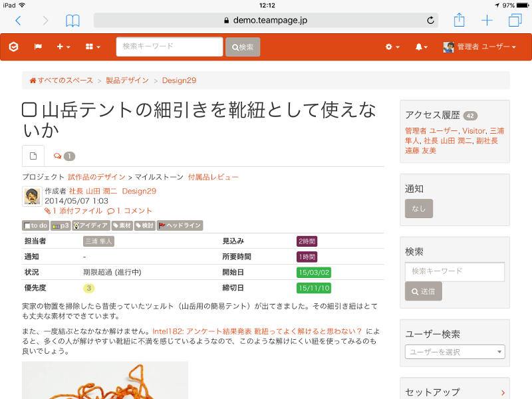Click due date 15/11/10 badge
Viewport: 532px width, 399px height.
[x=314, y=288]
